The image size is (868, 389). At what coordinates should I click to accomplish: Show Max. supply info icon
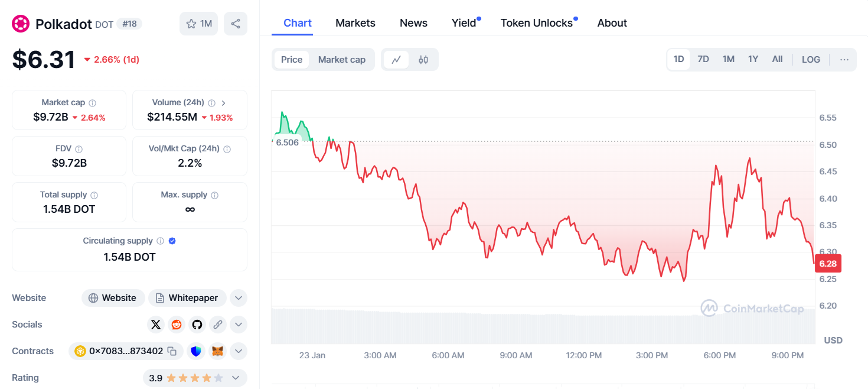(x=214, y=195)
